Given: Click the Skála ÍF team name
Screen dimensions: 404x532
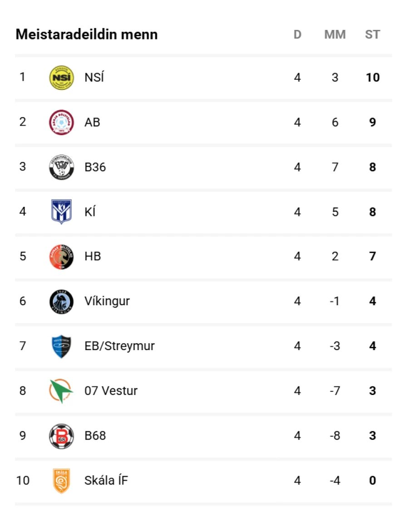Looking at the screenshot, I should coord(106,481).
